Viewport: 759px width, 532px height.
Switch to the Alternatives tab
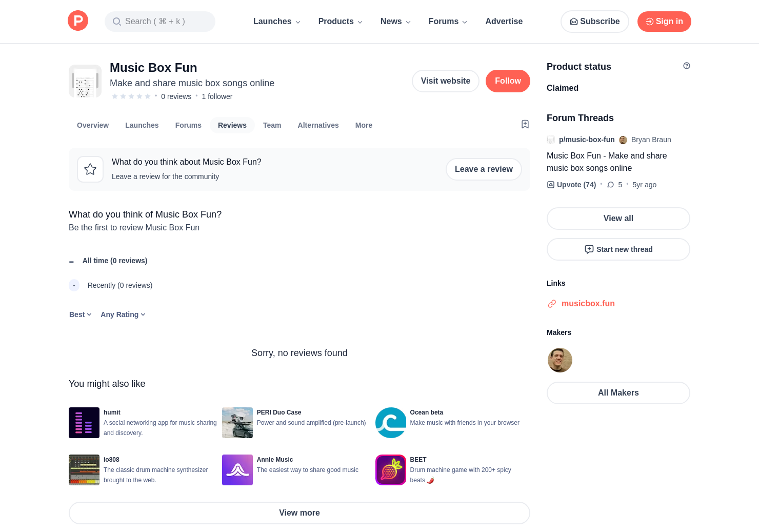click(318, 125)
